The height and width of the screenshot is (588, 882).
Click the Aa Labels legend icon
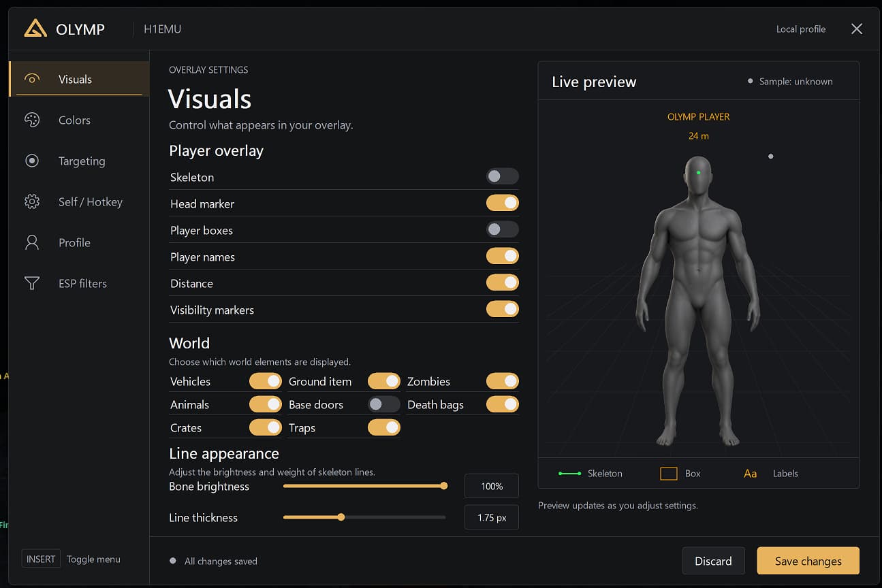pyautogui.click(x=750, y=473)
